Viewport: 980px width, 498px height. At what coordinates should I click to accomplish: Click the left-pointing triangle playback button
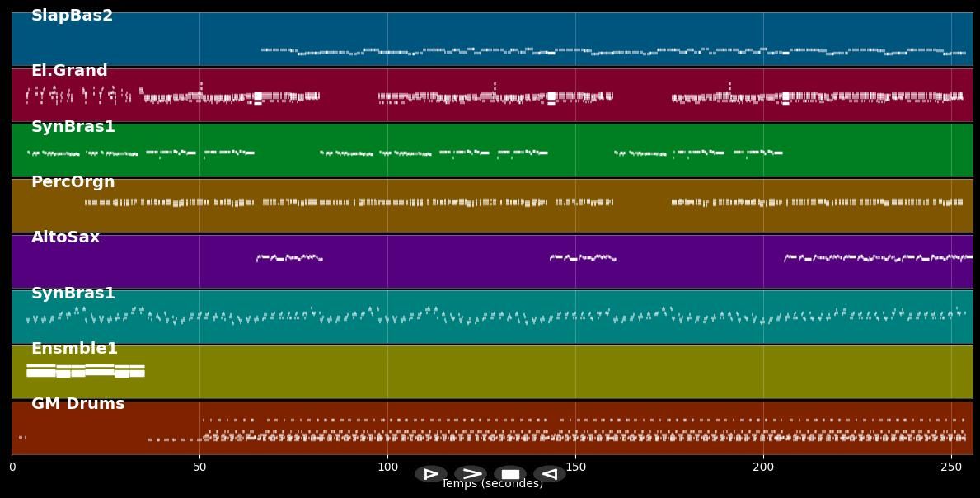tap(549, 474)
